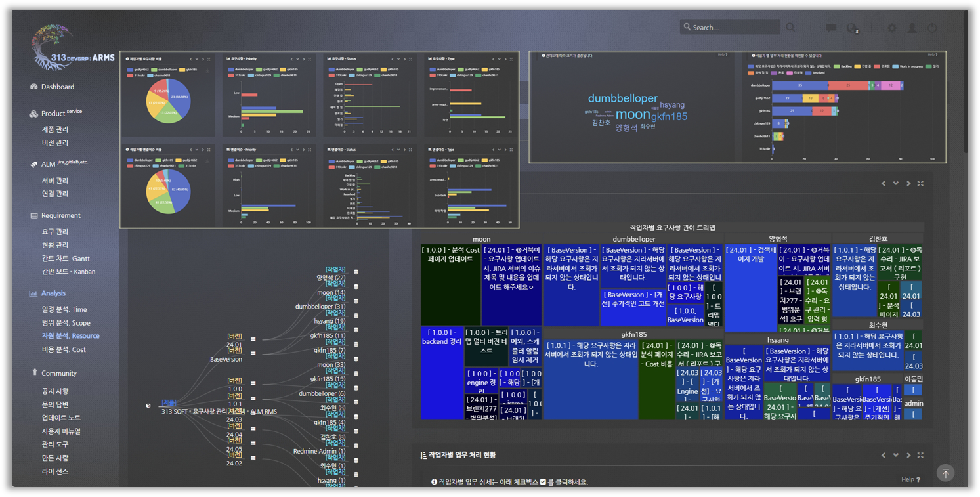This screenshot has height=497, width=980.
Task: Maximize the 요구사항 - Priority chart panel
Action: coord(310,59)
